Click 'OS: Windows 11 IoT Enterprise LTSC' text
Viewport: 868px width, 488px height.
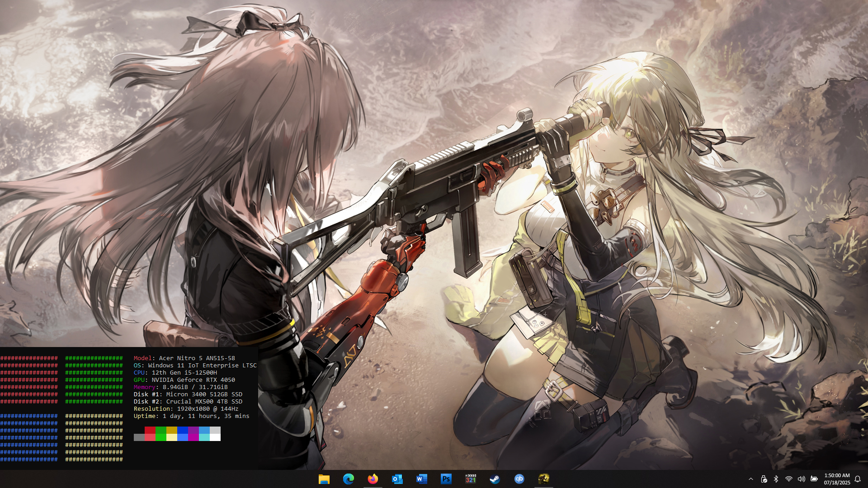(195, 366)
